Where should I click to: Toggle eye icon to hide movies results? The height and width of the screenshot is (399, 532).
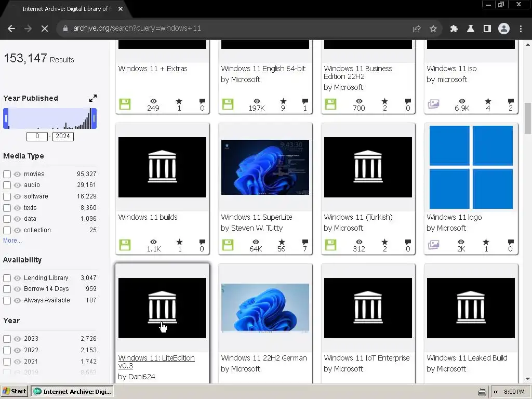[17, 175]
